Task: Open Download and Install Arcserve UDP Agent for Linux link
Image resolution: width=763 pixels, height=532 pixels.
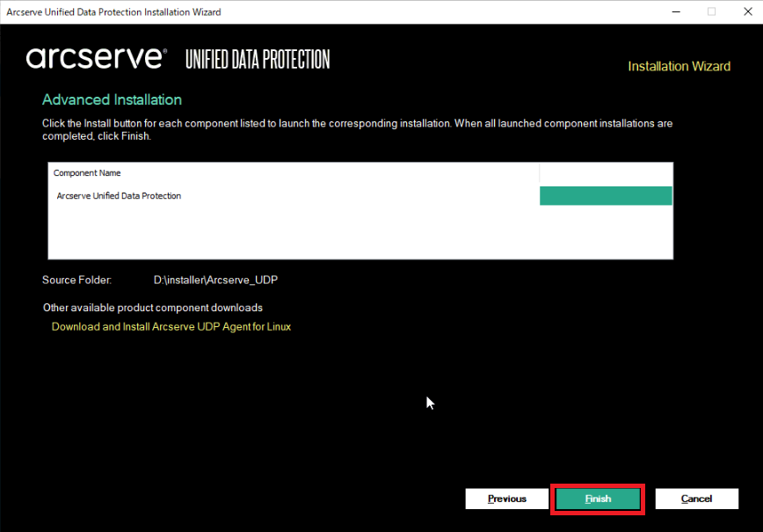Action: point(171,326)
